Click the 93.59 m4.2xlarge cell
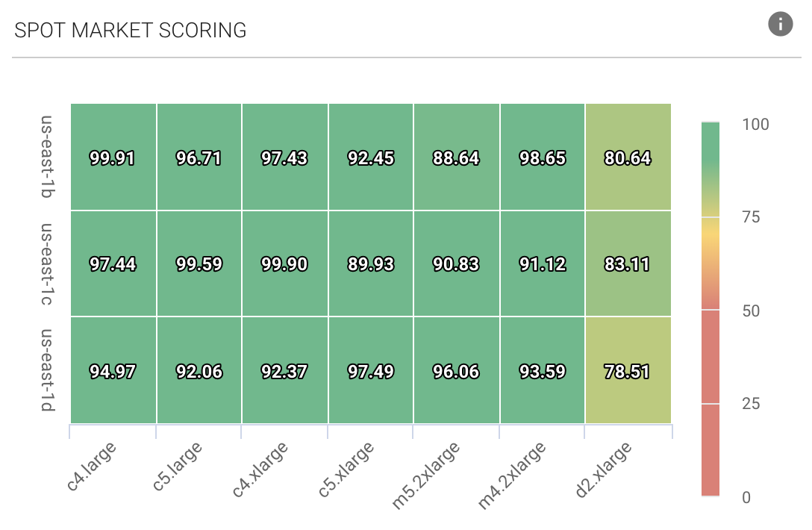The image size is (812, 530). (x=542, y=370)
